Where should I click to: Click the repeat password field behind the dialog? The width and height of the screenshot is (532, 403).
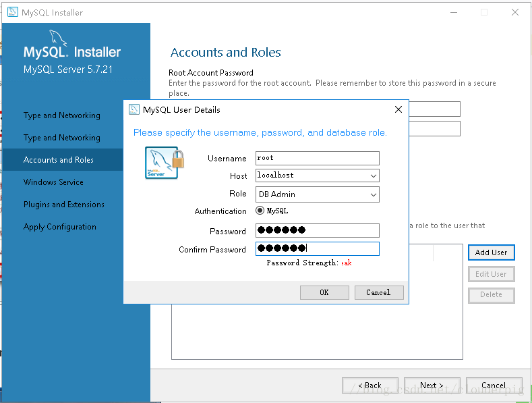435,129
